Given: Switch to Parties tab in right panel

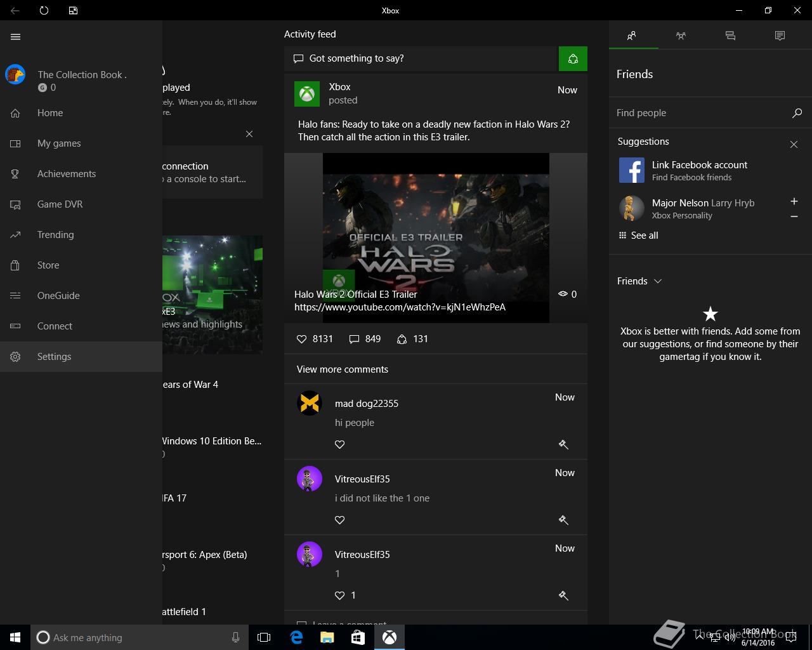Looking at the screenshot, I should (681, 36).
